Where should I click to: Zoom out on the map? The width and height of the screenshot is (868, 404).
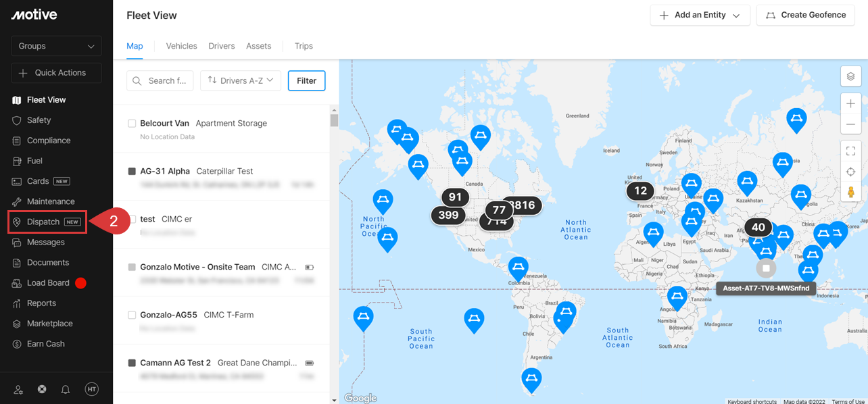(850, 124)
